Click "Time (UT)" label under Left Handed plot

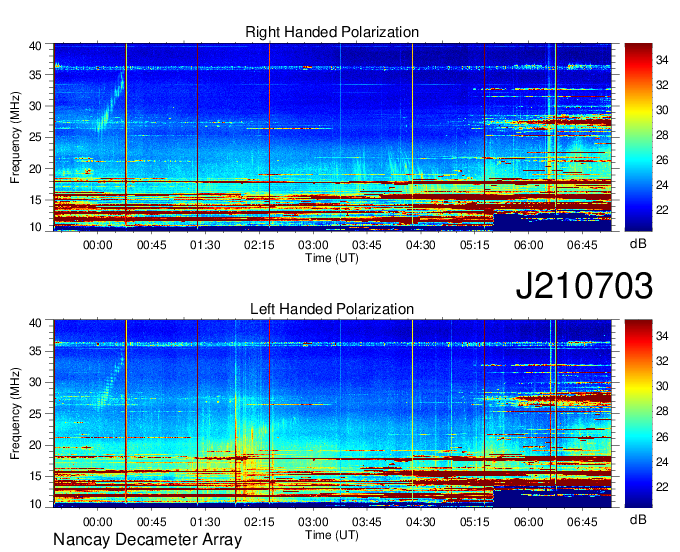(x=332, y=535)
